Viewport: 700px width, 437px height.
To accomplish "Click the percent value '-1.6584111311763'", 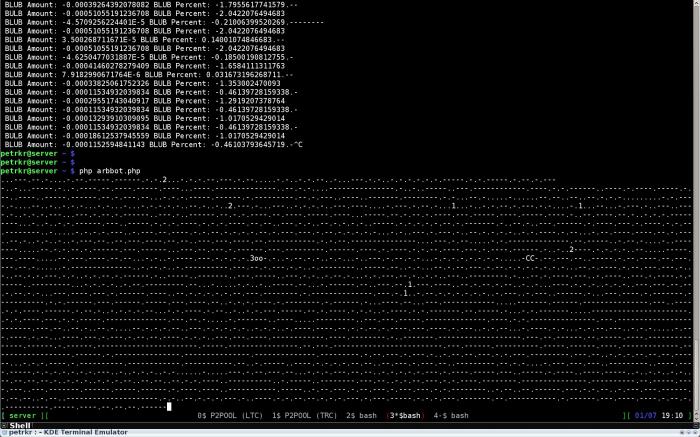I will 250,66.
